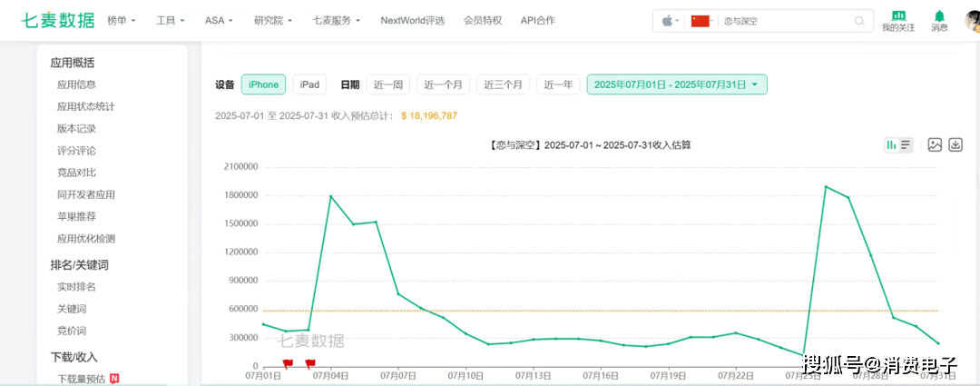This screenshot has height=386, width=980.
Task: Click the search magnifier icon
Action: (860, 21)
